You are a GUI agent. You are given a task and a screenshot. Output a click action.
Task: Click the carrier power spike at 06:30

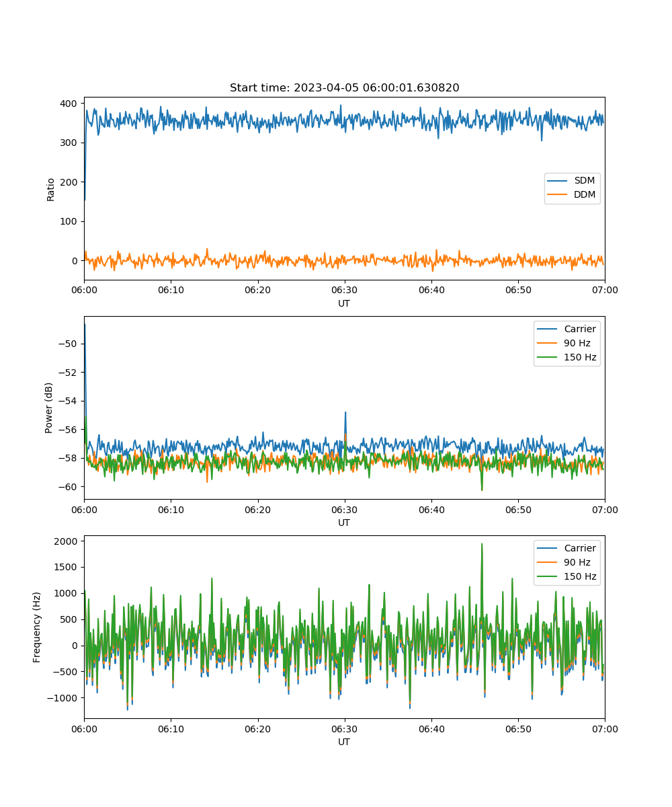(x=345, y=413)
